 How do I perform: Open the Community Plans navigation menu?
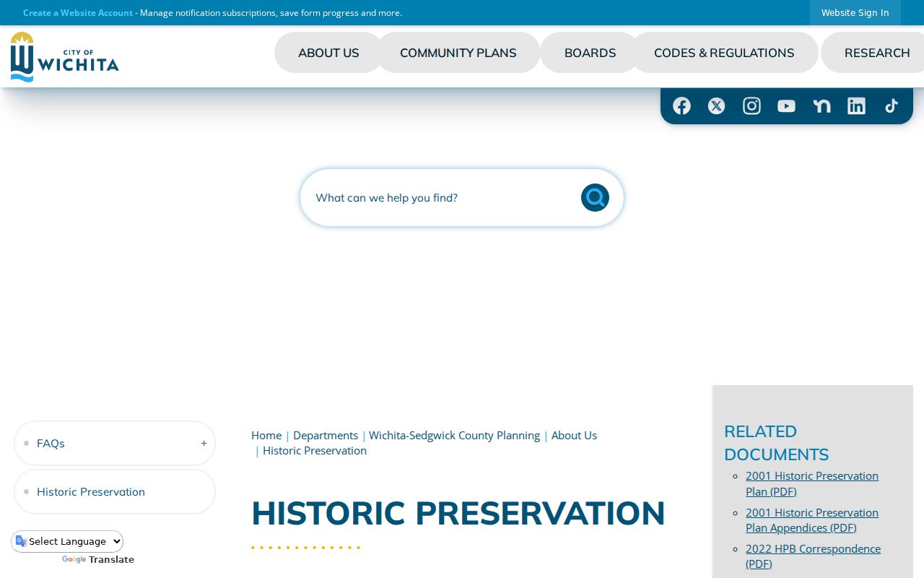click(x=458, y=53)
